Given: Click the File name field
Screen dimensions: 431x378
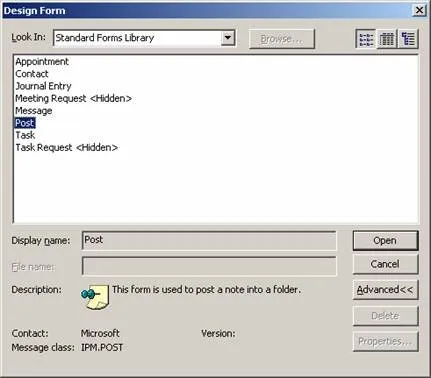Looking at the screenshot, I should tap(209, 266).
